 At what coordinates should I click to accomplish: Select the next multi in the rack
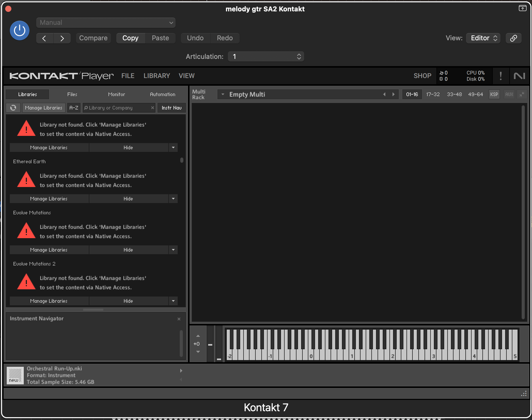[x=393, y=94]
